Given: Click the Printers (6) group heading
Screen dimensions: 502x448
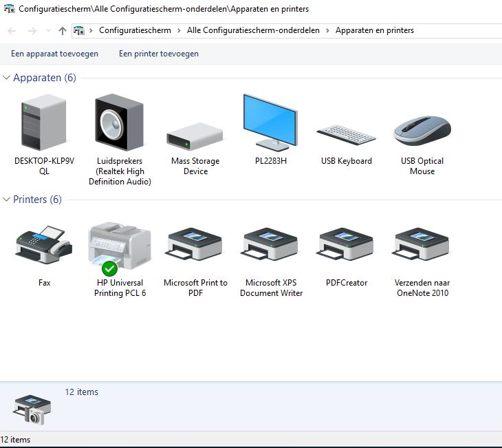Looking at the screenshot, I should (37, 200).
